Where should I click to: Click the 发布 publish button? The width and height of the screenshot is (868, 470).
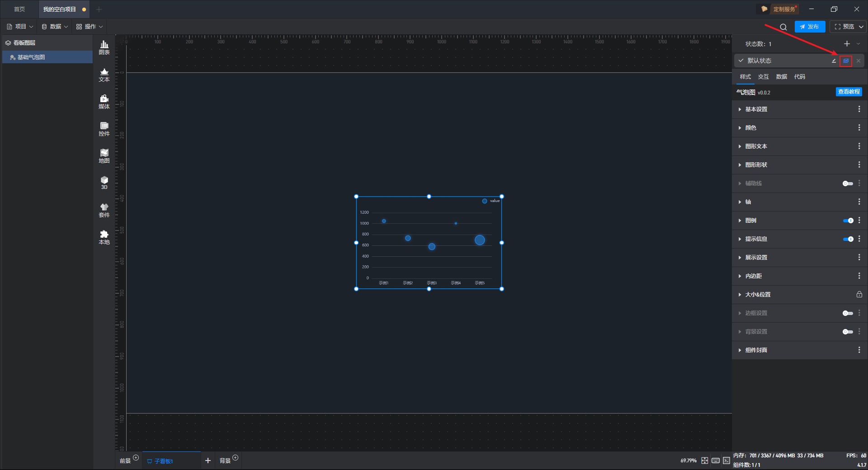pyautogui.click(x=810, y=27)
